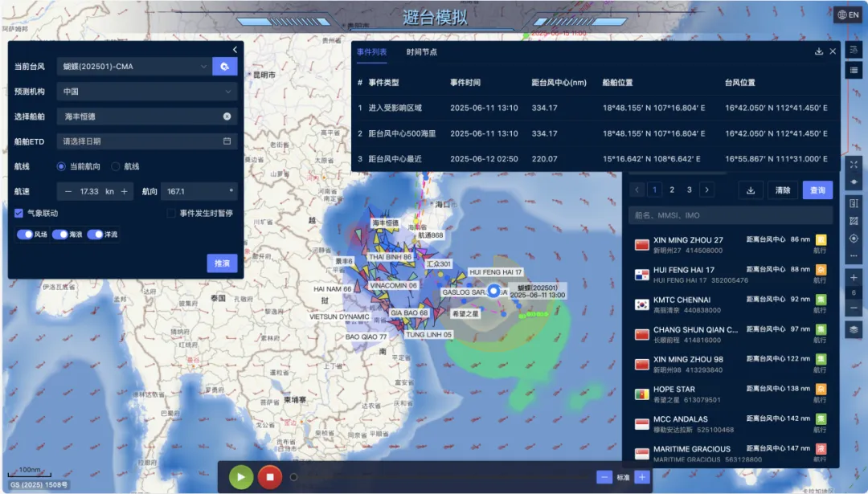Go to page 3 of ship list
The height and width of the screenshot is (494, 868).
click(690, 190)
